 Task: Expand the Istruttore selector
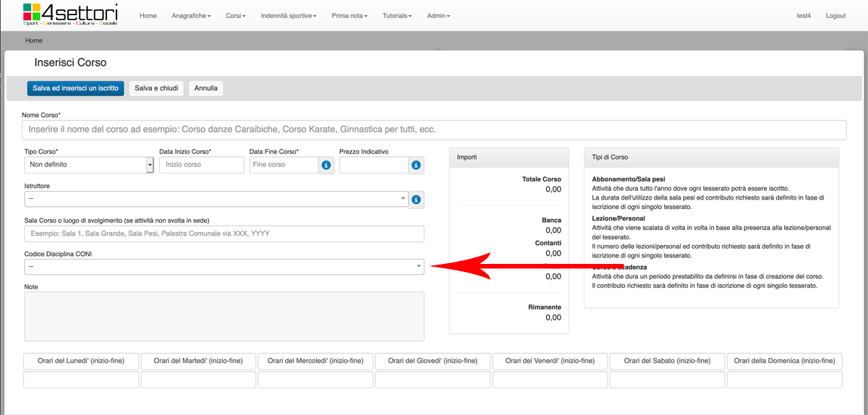(x=216, y=200)
